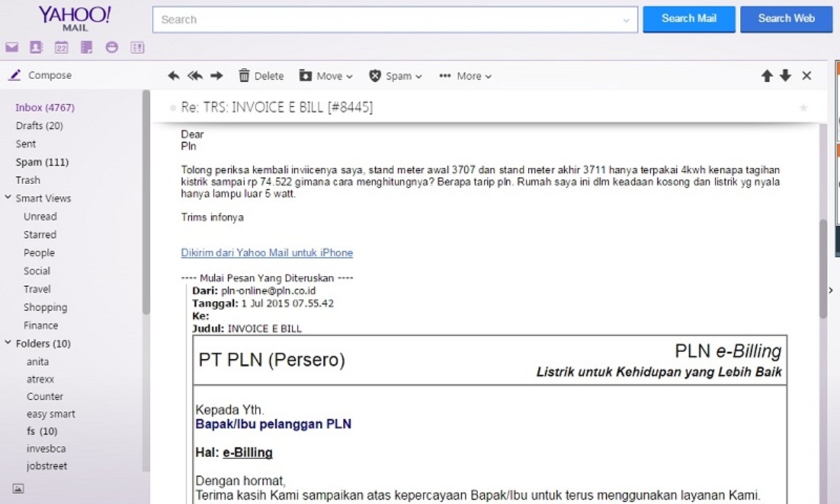
Task: Open the Messenger smiley icon
Action: point(112,48)
